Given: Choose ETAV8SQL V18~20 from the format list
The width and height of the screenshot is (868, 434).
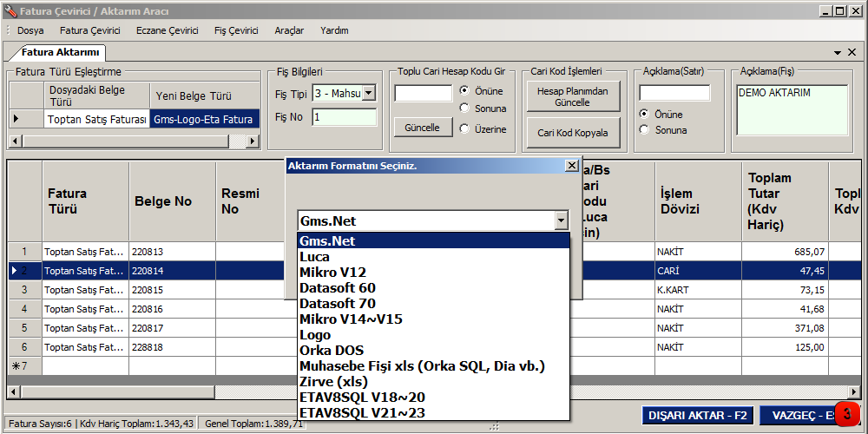Looking at the screenshot, I should point(433,397).
